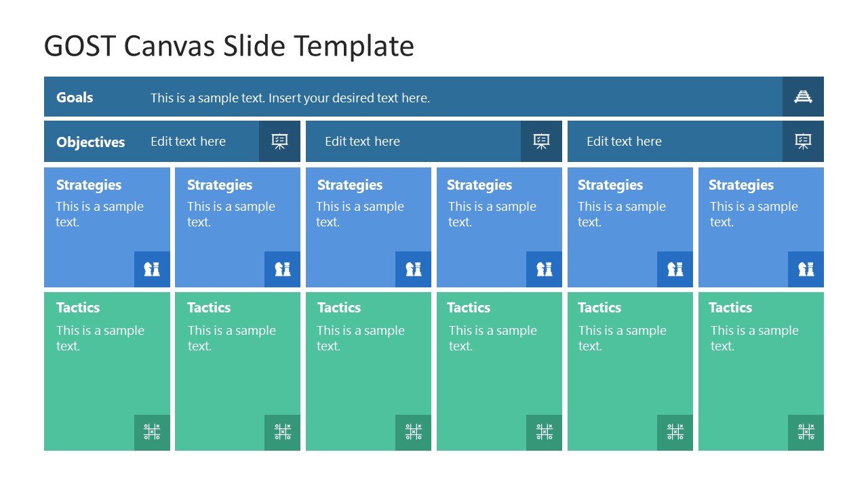
Task: Select tic-tac-toe icon in last Tactics card
Action: pyautogui.click(x=806, y=432)
